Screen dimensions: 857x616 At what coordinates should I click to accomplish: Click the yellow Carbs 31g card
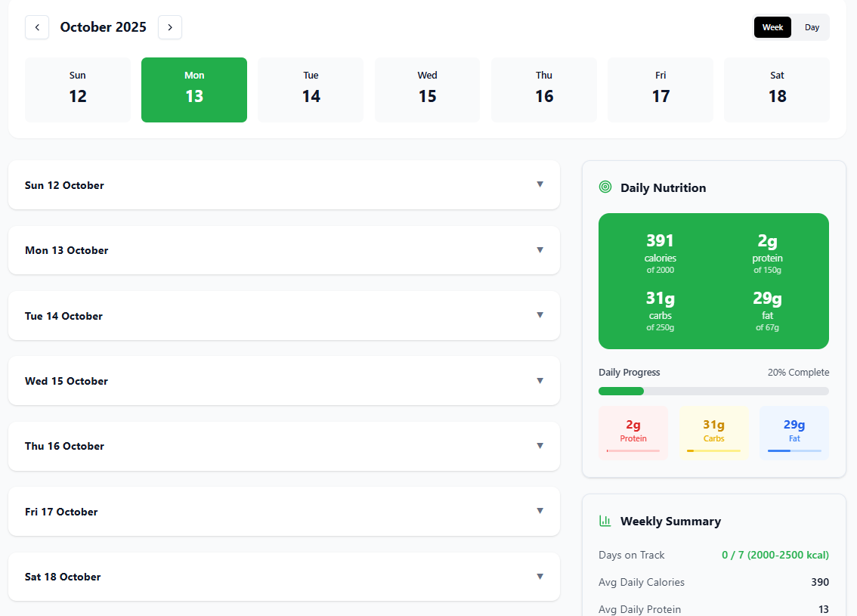click(x=713, y=433)
